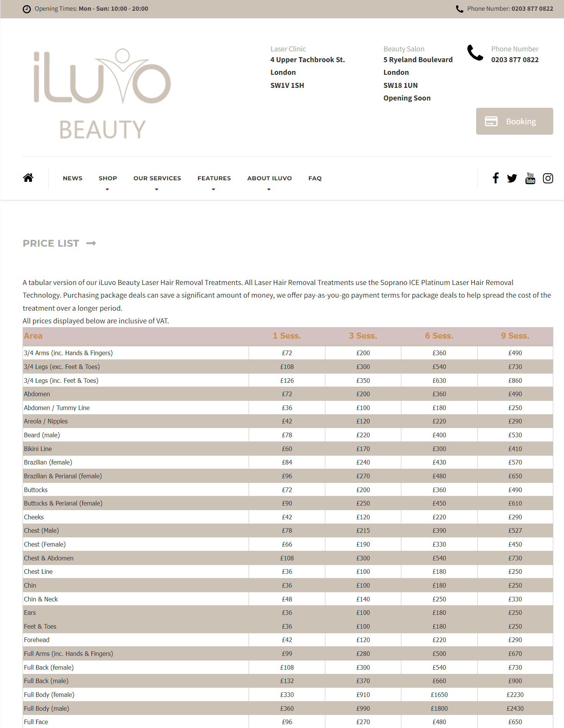Select the Ears row label

point(30,613)
